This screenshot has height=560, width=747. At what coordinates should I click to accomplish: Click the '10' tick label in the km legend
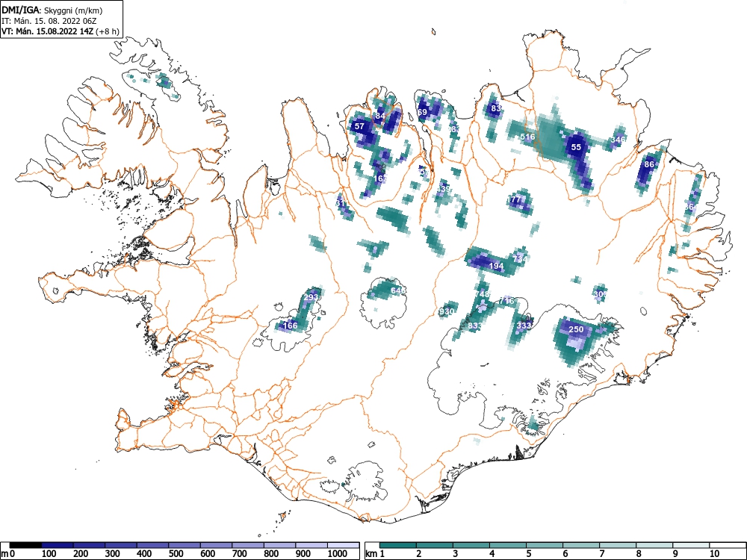(x=714, y=554)
